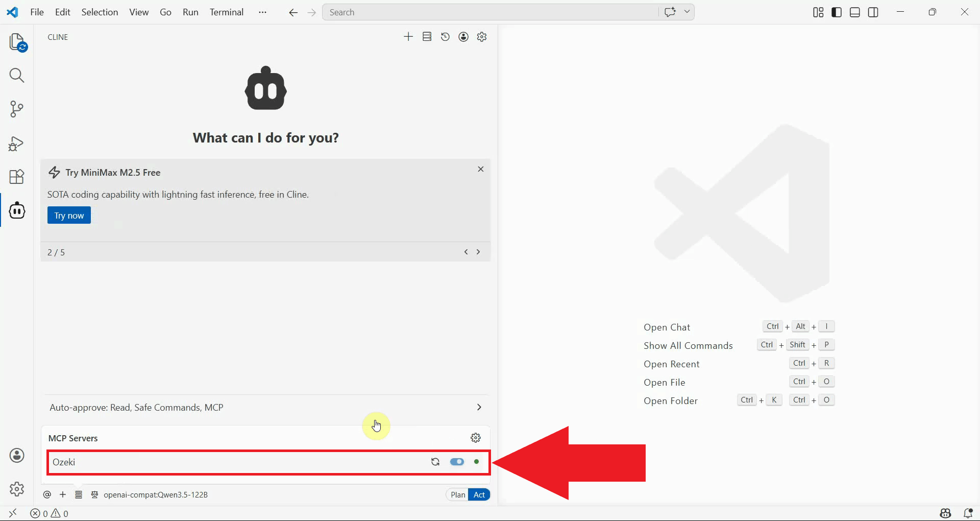
Task: Click the openai-compat:Qwen3.5-122B model label
Action: 156,494
